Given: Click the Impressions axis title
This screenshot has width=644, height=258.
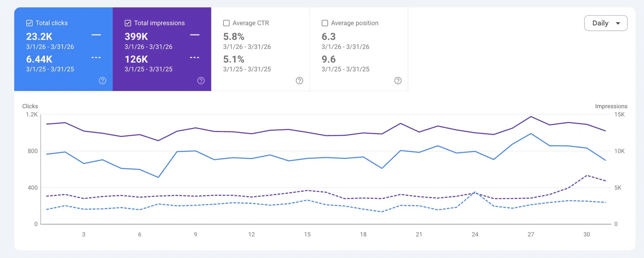Looking at the screenshot, I should coord(611,106).
